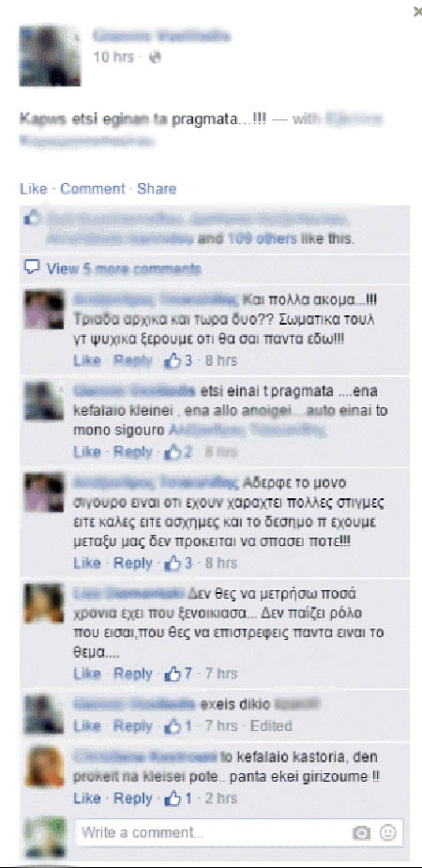Click thumbs-up count on 'Και πολλα ακομα' comment
This screenshot has width=422, height=868.
point(178,360)
